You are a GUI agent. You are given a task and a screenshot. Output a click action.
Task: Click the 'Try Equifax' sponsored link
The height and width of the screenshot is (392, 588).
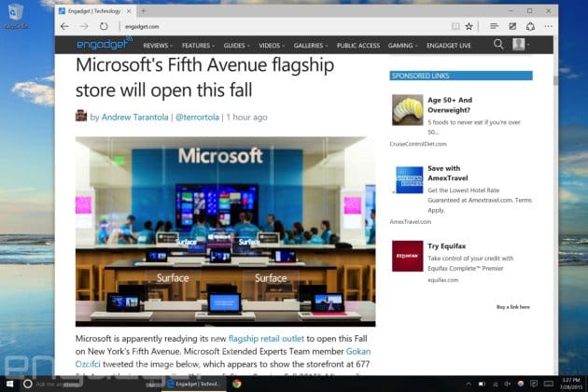[447, 245]
